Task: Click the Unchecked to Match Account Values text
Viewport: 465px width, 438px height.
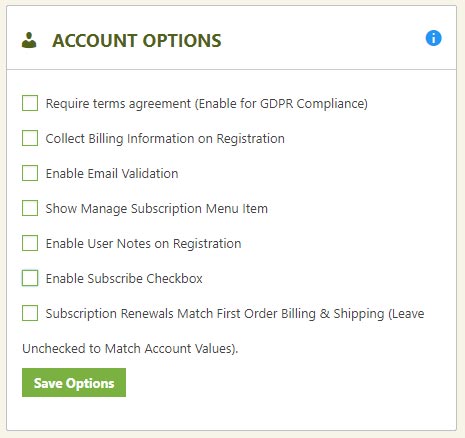Action: [130, 349]
